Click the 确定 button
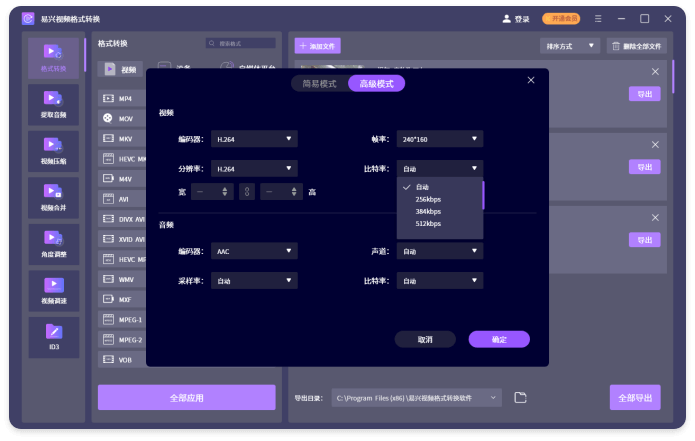695x441 pixels. (x=498, y=339)
